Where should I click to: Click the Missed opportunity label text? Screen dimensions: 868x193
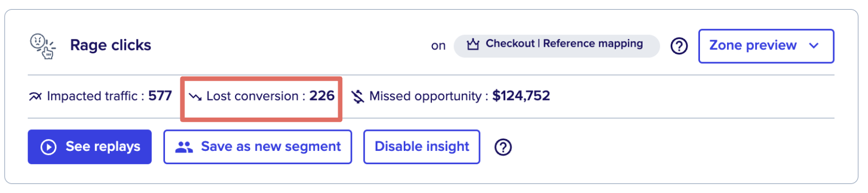pyautogui.click(x=425, y=96)
